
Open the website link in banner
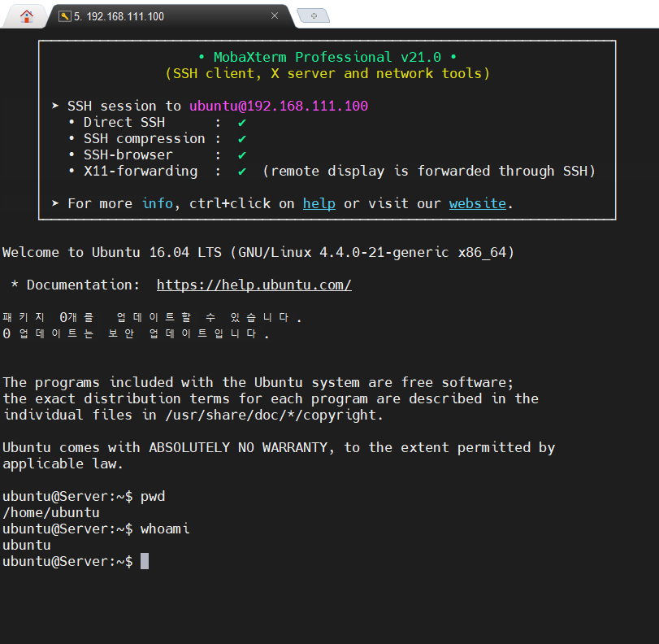(x=478, y=203)
